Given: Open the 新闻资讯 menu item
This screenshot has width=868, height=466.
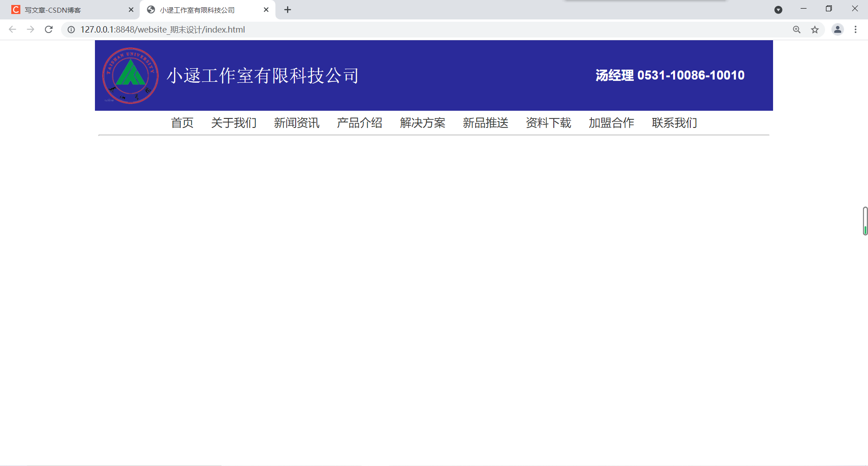Looking at the screenshot, I should [x=296, y=122].
